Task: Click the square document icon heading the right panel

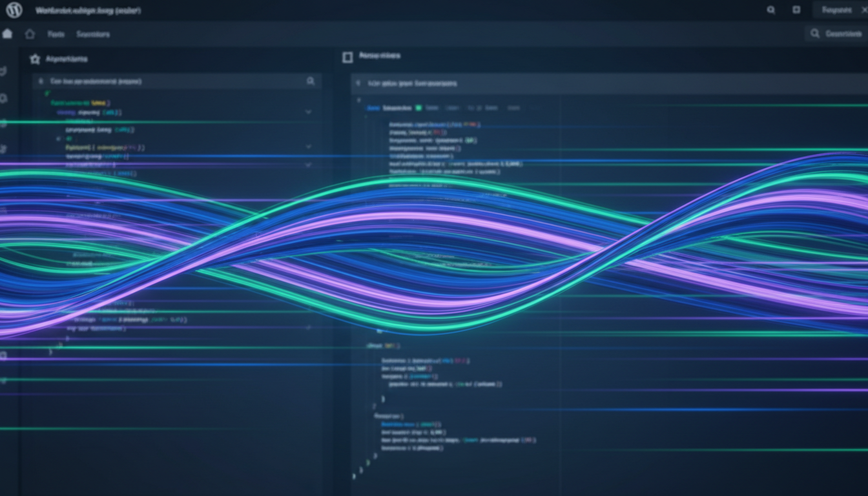Action: coord(347,57)
